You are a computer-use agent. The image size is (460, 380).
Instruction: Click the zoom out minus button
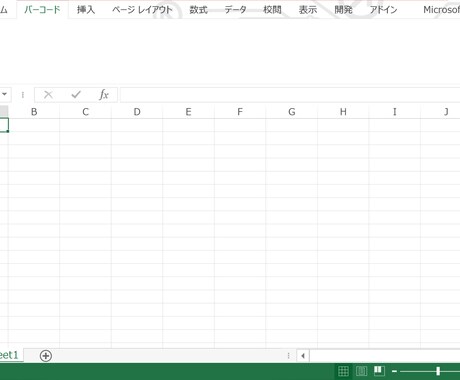(x=394, y=371)
